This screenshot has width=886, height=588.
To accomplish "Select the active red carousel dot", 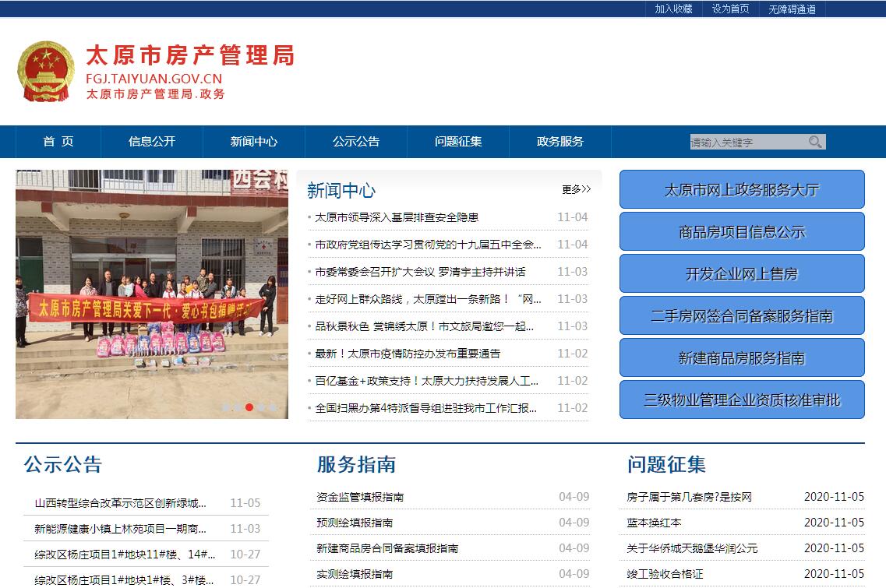I will (x=249, y=407).
